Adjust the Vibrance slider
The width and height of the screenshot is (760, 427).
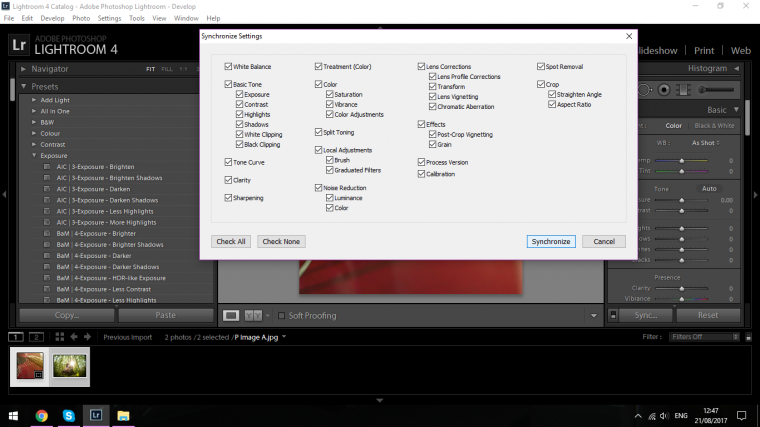pyautogui.click(x=681, y=299)
